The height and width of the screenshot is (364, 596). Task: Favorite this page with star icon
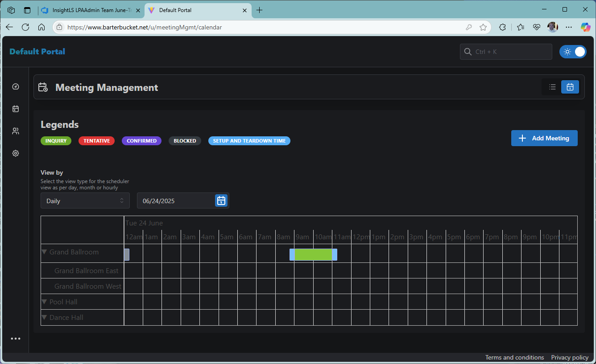point(483,27)
